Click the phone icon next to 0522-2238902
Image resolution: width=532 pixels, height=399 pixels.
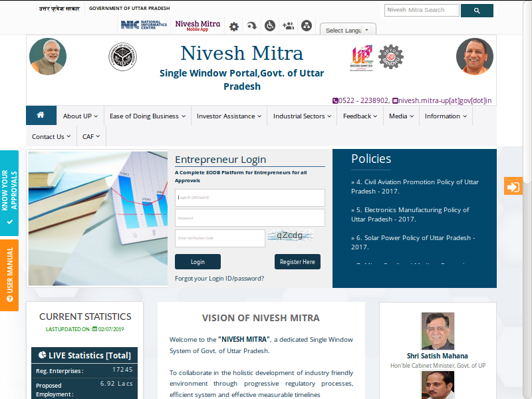[336, 100]
